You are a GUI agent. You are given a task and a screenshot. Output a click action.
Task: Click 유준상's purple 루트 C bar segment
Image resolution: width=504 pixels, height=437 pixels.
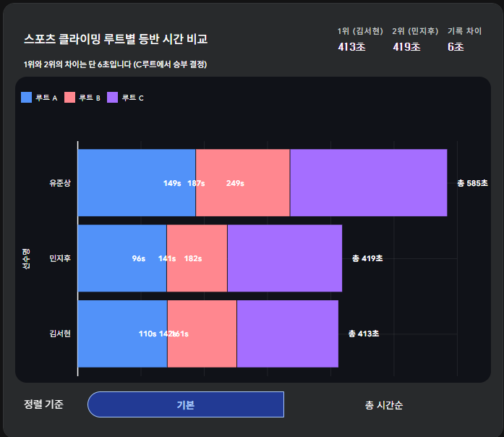[368, 182]
